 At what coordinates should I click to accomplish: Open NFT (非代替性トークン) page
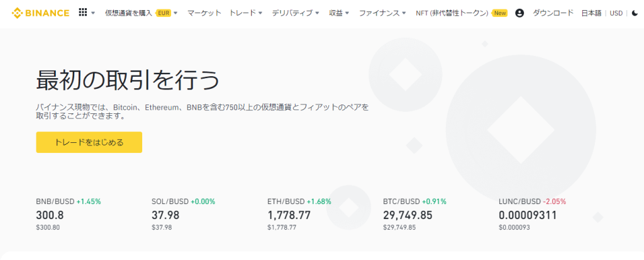pos(452,13)
